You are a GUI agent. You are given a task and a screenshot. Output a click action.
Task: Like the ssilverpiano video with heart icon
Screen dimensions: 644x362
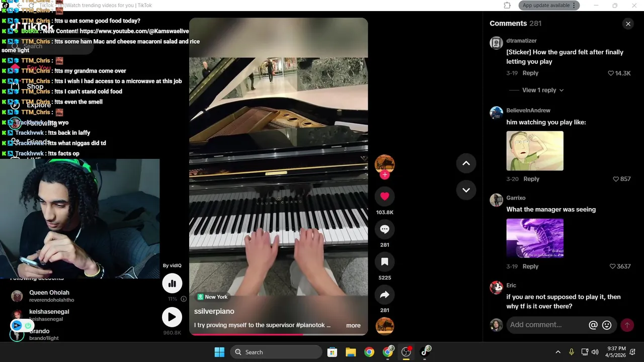point(384,197)
